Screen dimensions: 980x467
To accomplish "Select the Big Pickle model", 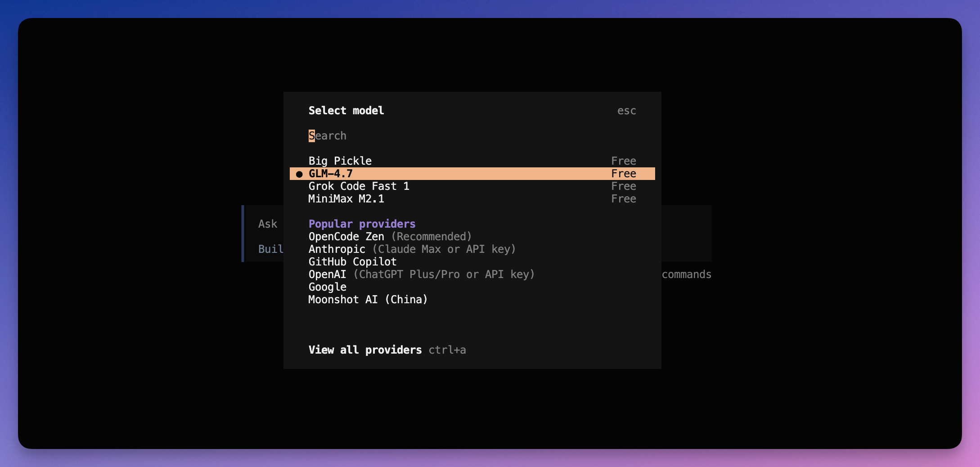I will tap(340, 161).
